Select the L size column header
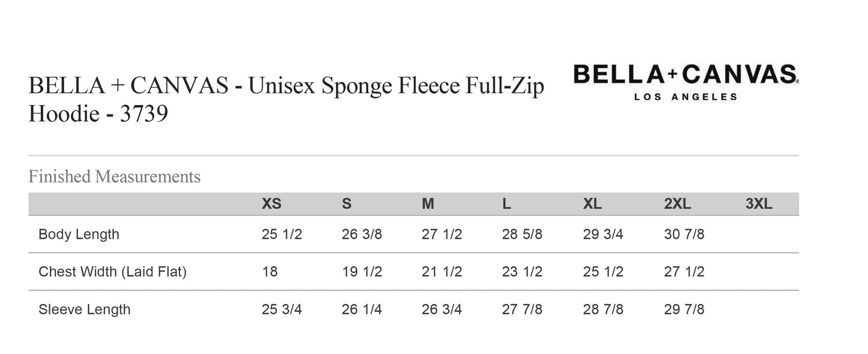868x354 pixels. [x=506, y=204]
